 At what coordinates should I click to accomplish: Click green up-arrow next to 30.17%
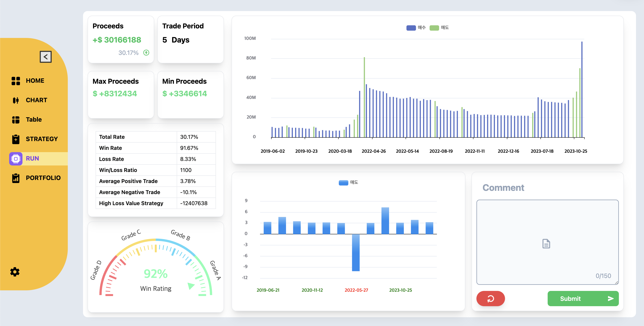coord(146,53)
